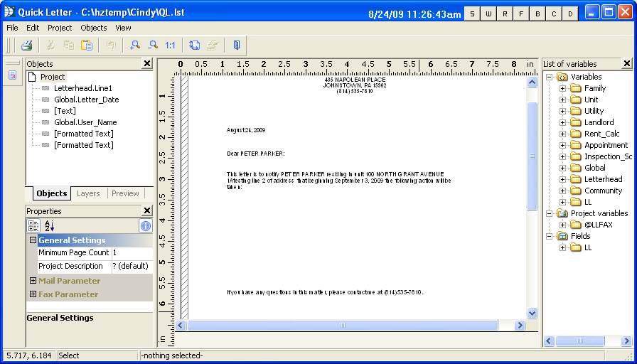Click the Zoom Out magnifier icon
Viewport: 637px width, 364px height.
tap(152, 45)
